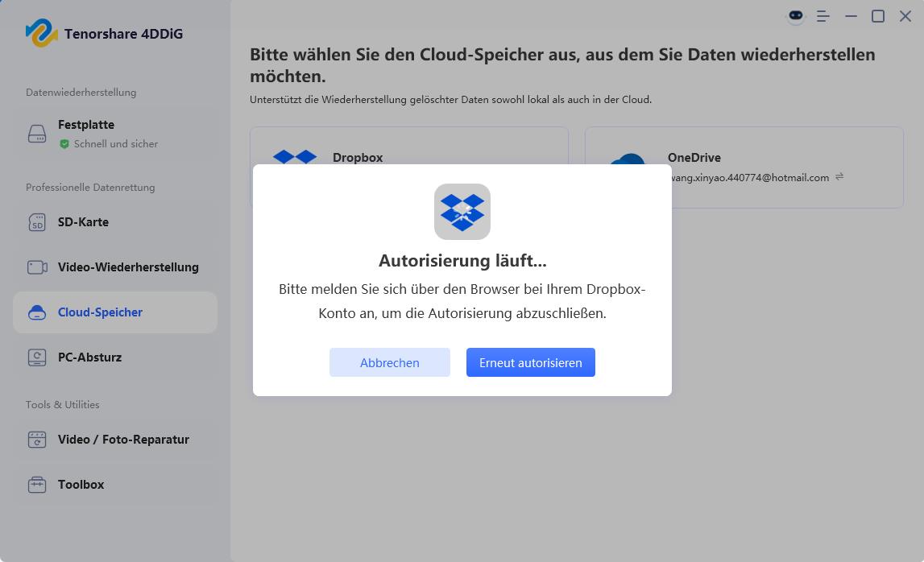
Task: Select the Cloud-Speicher cloud icon
Action: [37, 312]
